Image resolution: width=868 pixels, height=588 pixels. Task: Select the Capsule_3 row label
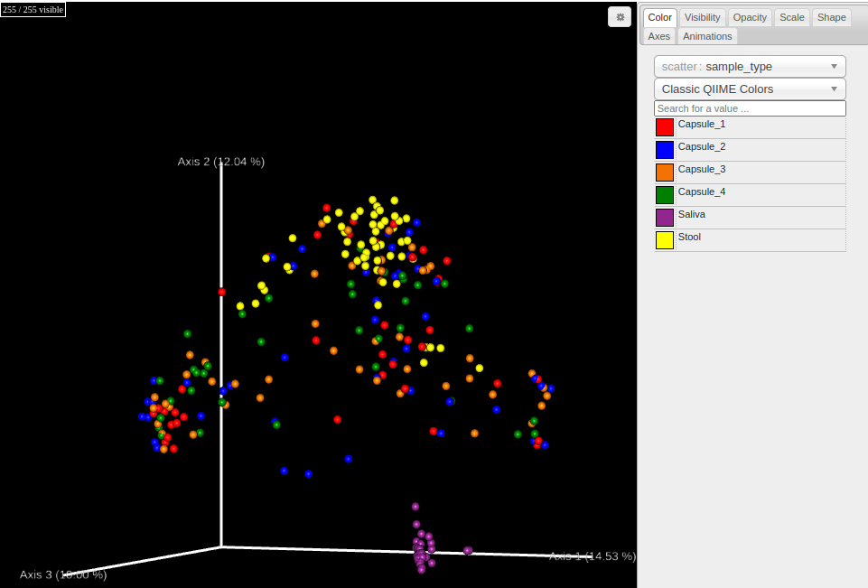pyautogui.click(x=702, y=170)
